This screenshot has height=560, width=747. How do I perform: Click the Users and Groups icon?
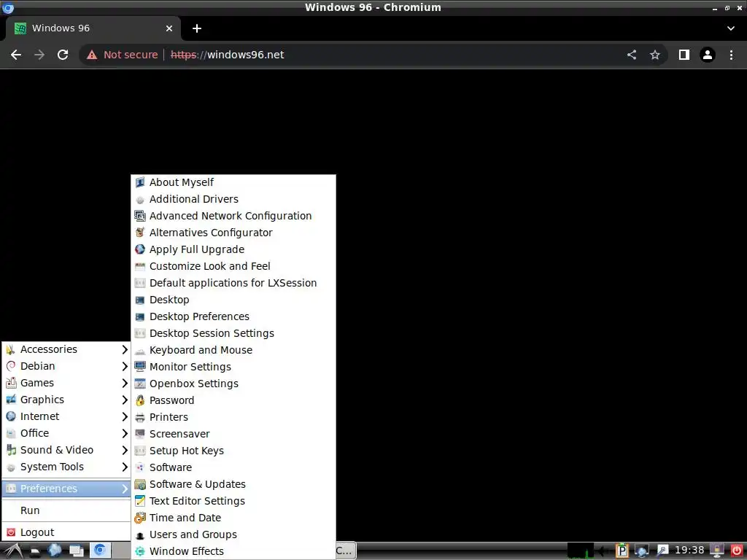139,534
